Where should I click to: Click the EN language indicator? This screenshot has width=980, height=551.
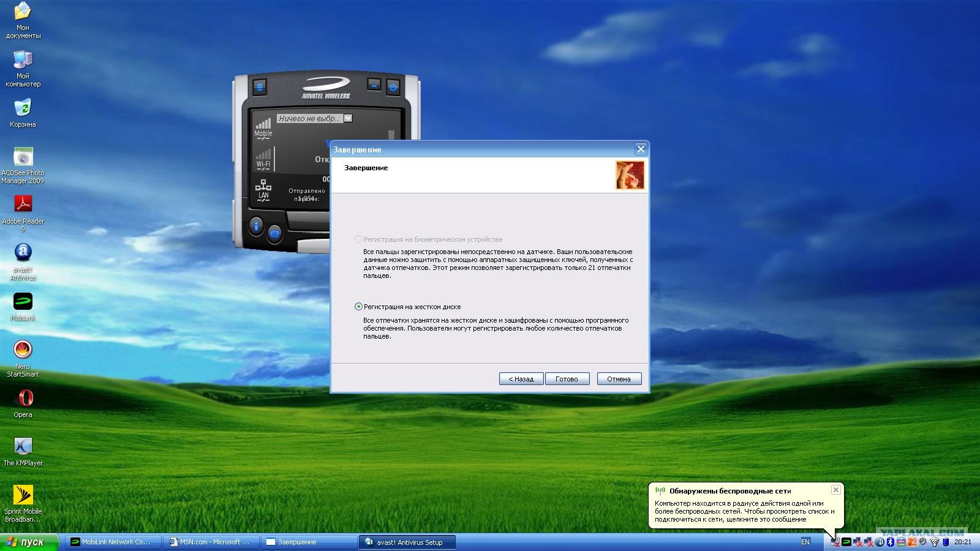coord(805,542)
